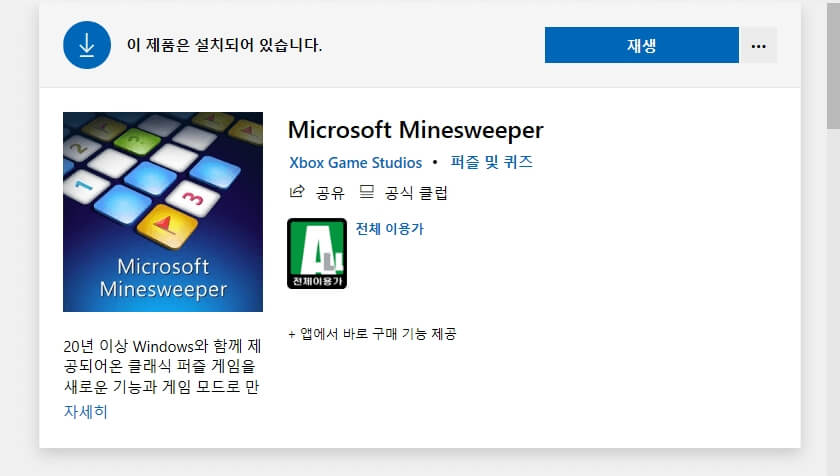The height and width of the screenshot is (476, 840).
Task: Click the share arrow icon
Action: 297,192
